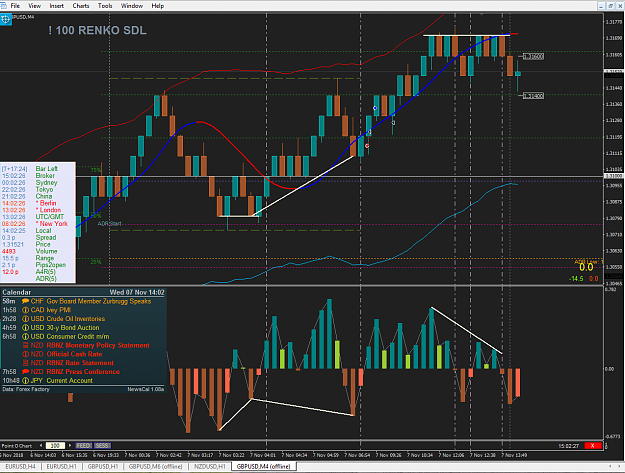
Task: Click the document icon beside RBNZ Rate Statement
Action: pyautogui.click(x=26, y=363)
